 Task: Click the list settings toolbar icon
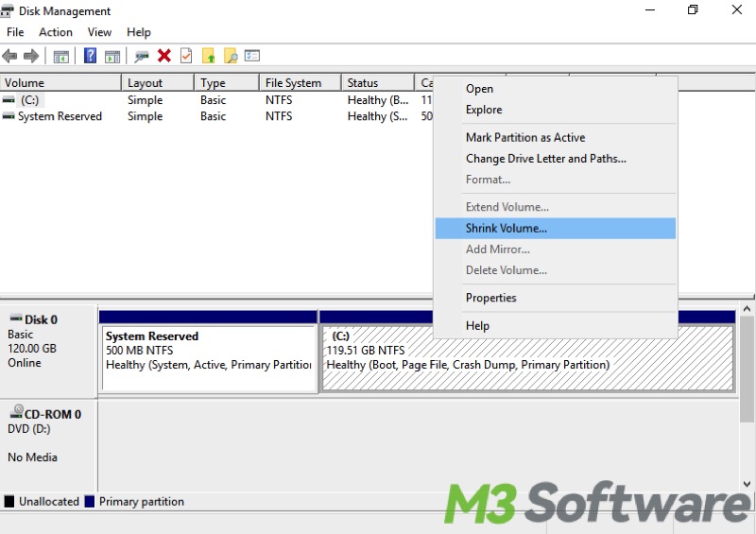tap(252, 56)
